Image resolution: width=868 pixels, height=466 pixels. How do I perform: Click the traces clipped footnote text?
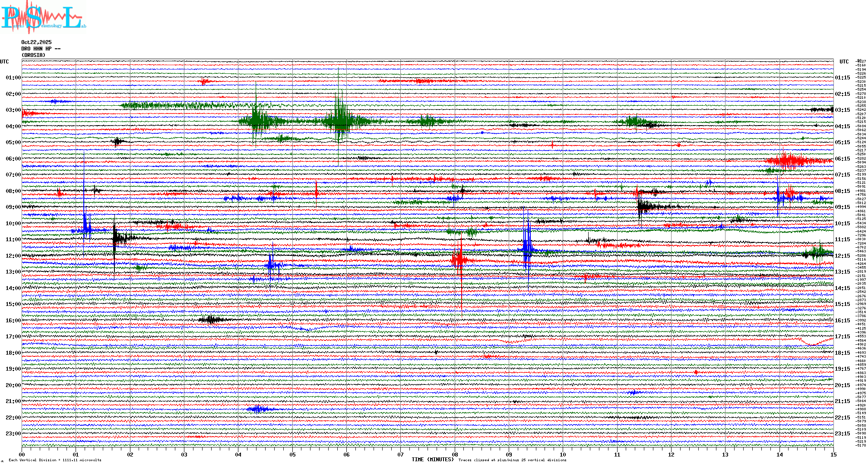[512, 460]
